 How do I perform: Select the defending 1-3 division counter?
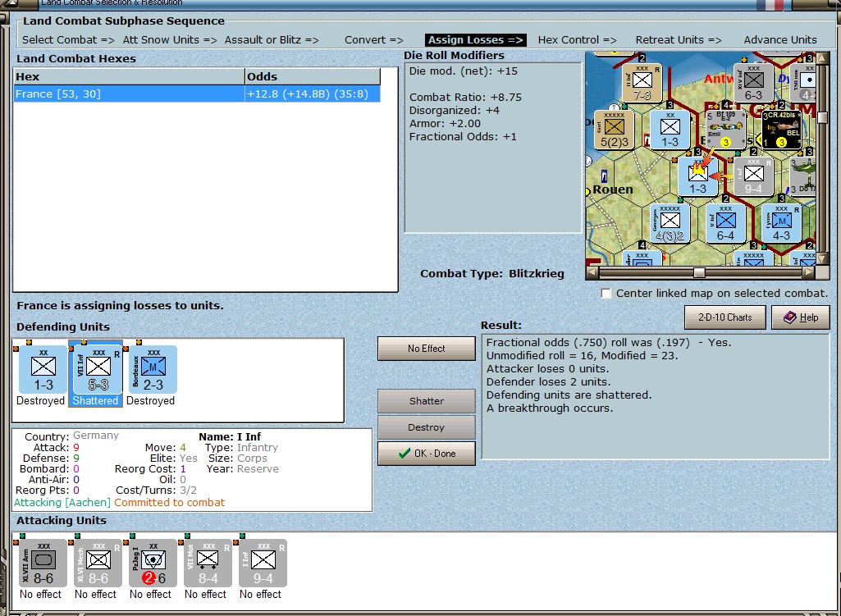pos(43,369)
